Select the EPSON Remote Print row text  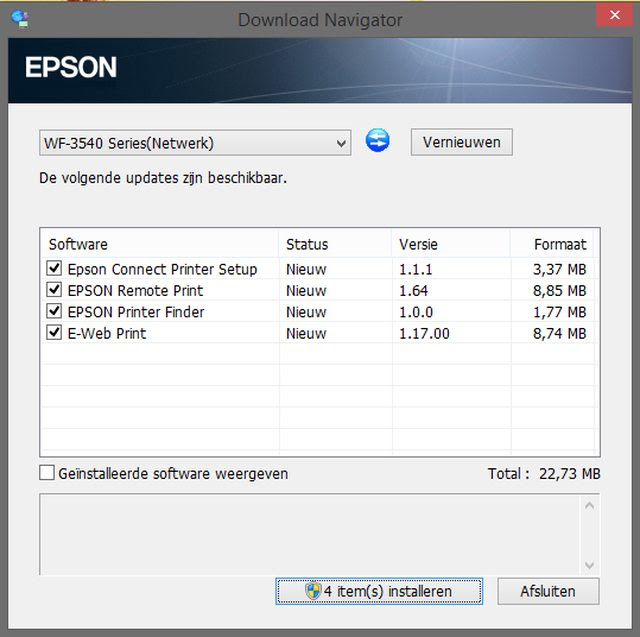[135, 291]
